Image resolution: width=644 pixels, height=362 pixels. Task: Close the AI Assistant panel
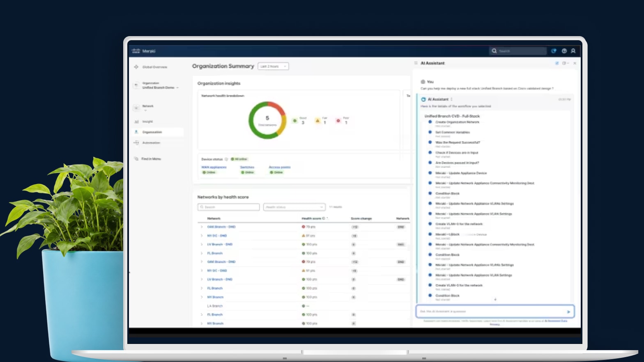coord(575,63)
